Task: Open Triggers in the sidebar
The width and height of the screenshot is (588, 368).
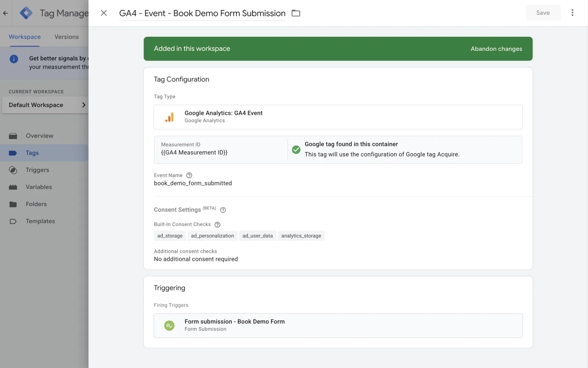Action: coord(37,170)
